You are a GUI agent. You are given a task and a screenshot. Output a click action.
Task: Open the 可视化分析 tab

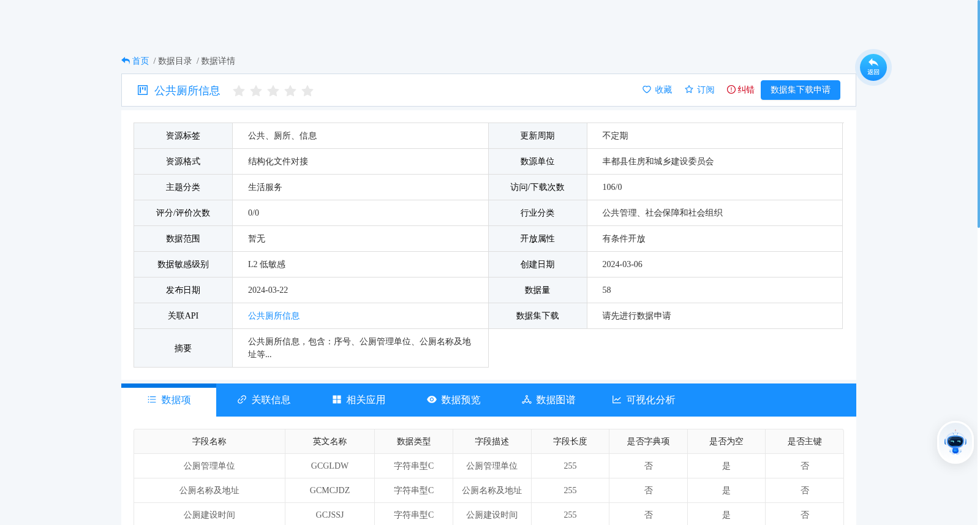[x=644, y=400]
